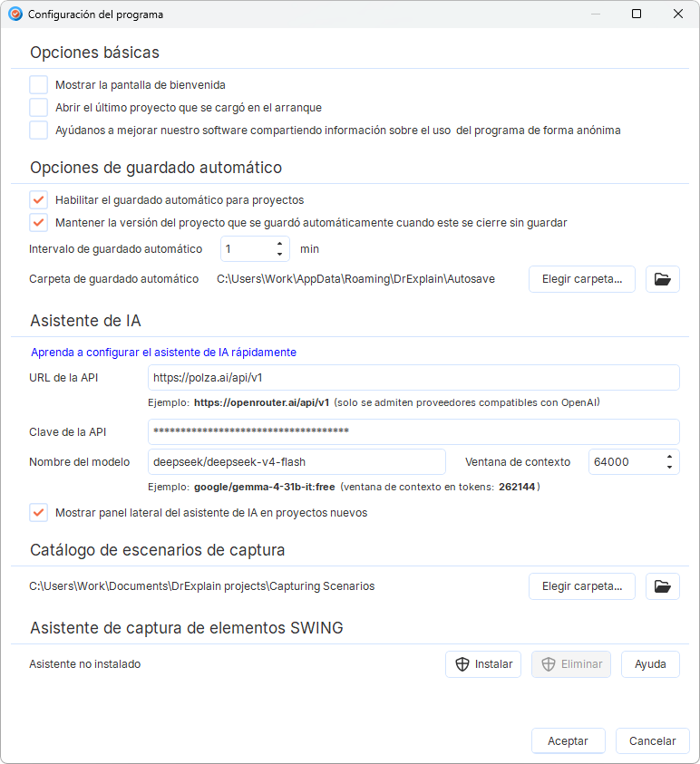Open the autosave folder via folder icon
Image resolution: width=700 pixels, height=764 pixels.
[x=663, y=279]
